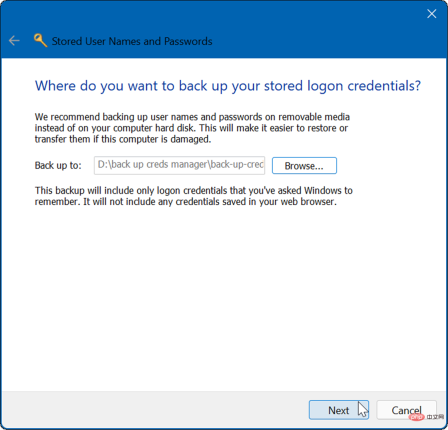Click the 'Back up to:' label

pyautogui.click(x=58, y=165)
